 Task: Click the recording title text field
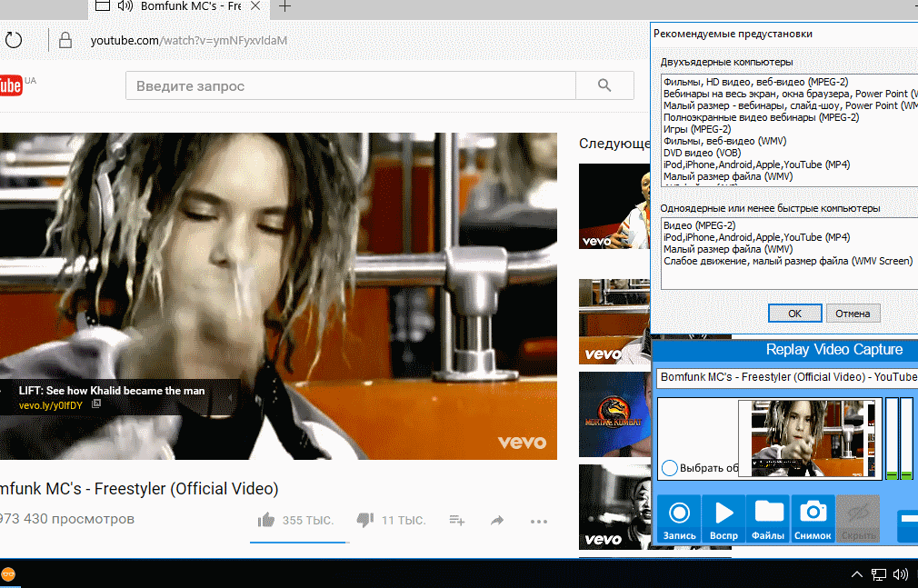(787, 377)
